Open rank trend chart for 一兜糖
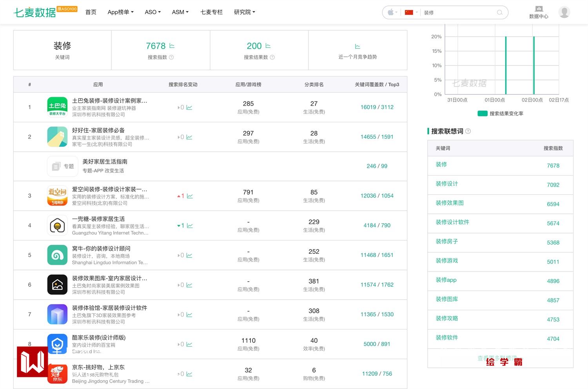 tap(190, 226)
